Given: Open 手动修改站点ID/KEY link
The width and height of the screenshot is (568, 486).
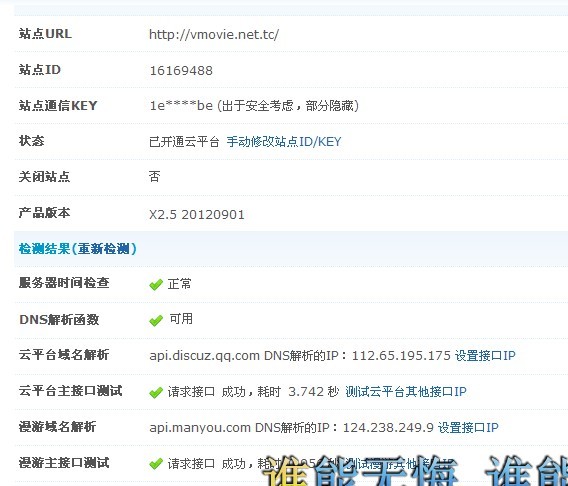Looking at the screenshot, I should point(284,142).
